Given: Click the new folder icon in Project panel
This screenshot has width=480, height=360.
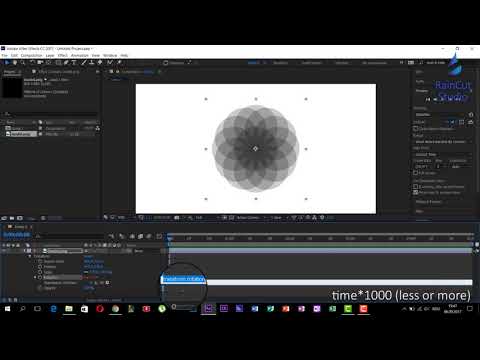Looking at the screenshot, I should click(12, 218).
